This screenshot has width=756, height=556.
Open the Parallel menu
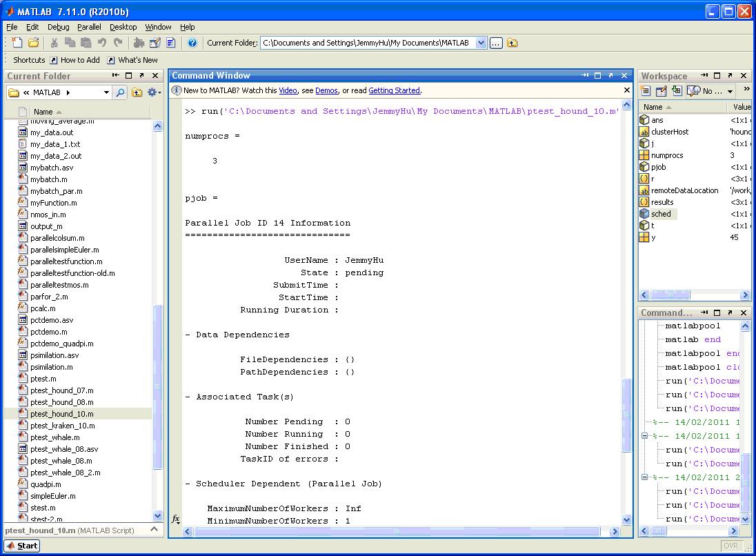coord(89,27)
